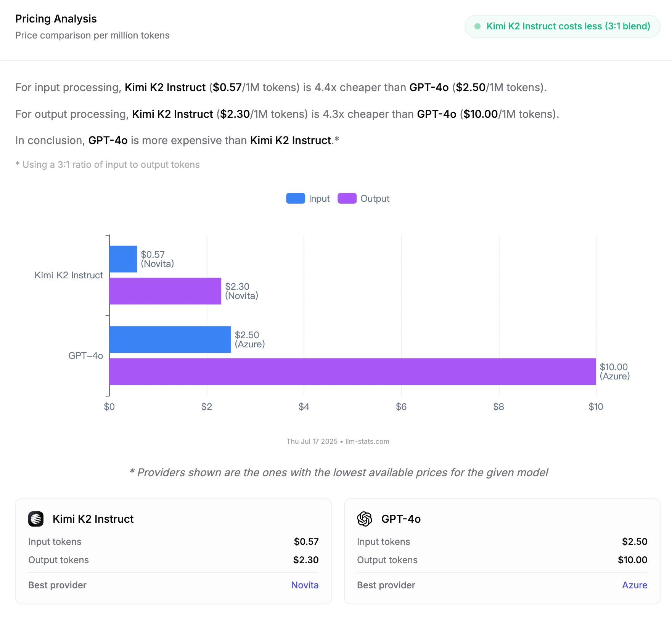Click the providers lowest prices footnote
Screen dimensions: 672x620
click(339, 472)
